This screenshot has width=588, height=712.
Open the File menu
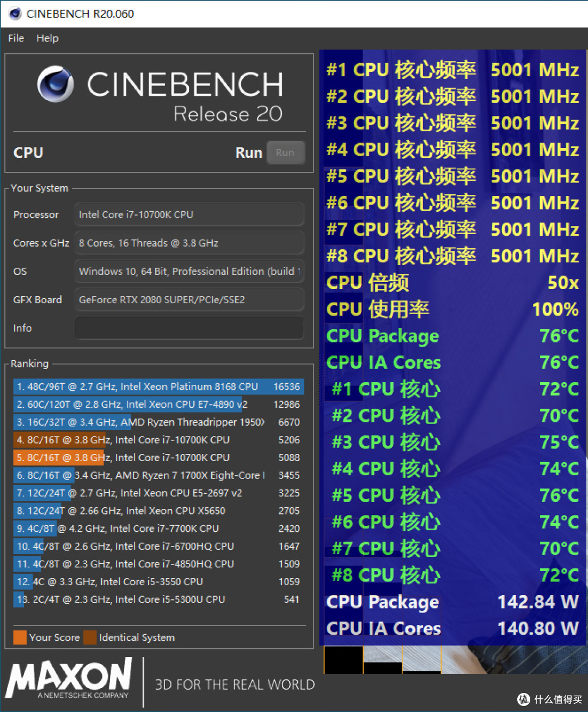click(16, 38)
